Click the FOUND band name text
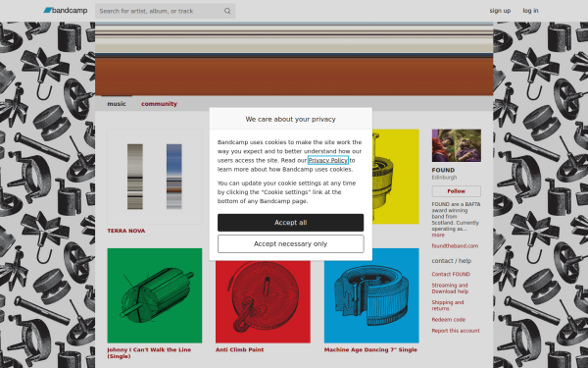The height and width of the screenshot is (368, 588). [443, 170]
